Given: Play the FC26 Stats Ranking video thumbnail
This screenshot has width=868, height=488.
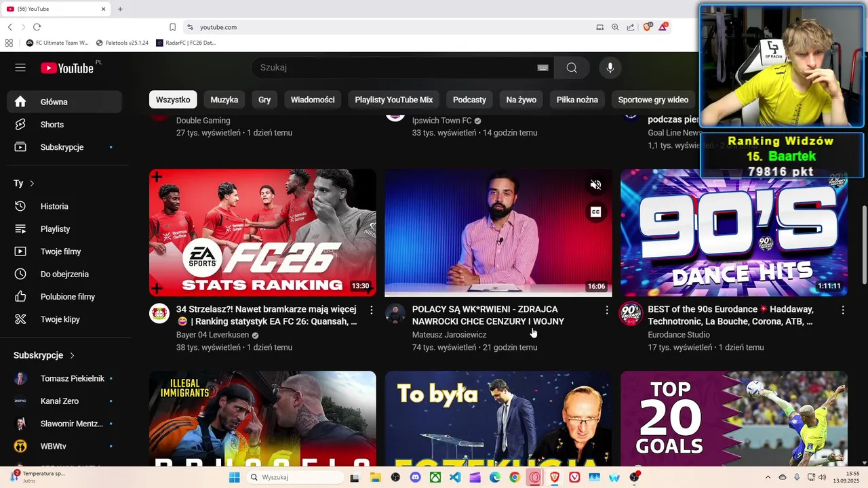Looking at the screenshot, I should 262,232.
